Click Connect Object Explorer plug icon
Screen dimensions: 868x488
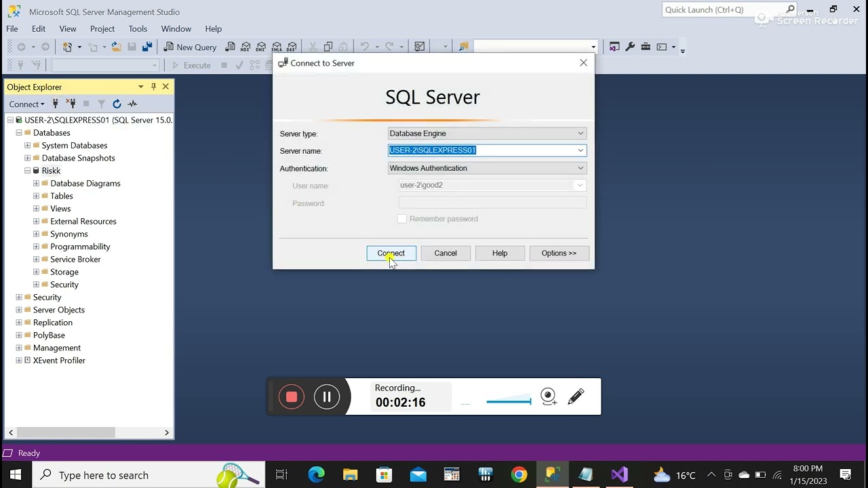(x=56, y=104)
